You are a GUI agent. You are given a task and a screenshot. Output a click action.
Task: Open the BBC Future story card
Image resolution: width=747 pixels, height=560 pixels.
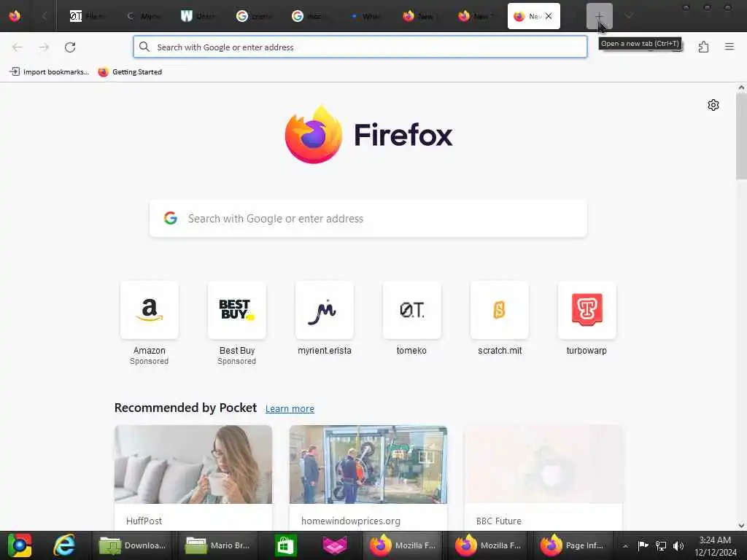coord(543,478)
